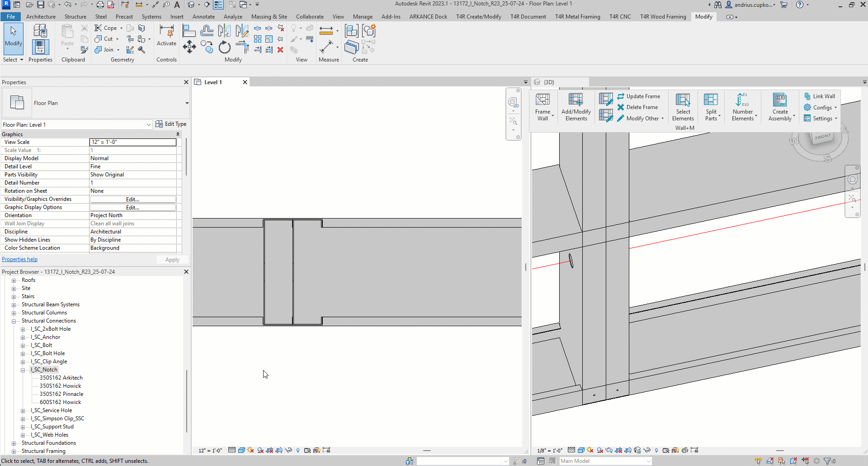Image resolution: width=868 pixels, height=466 pixels.
Task: Expand the I_SC_Bolt Hole tree node
Action: pyautogui.click(x=23, y=353)
